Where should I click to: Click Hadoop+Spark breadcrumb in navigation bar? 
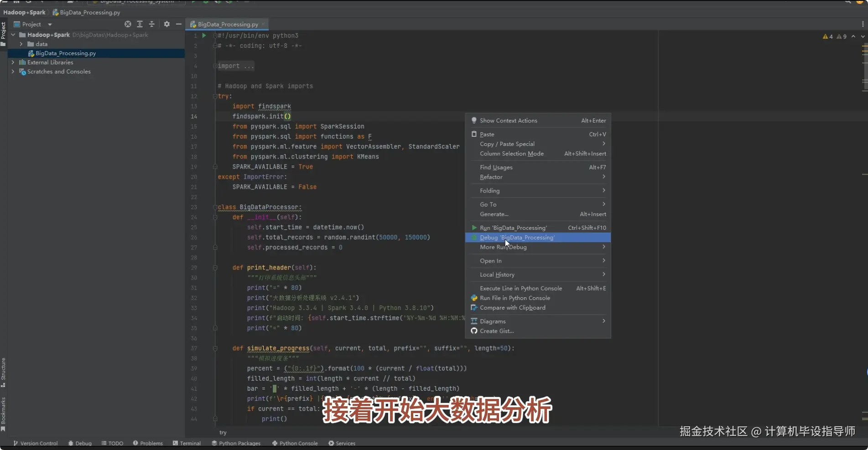[24, 12]
